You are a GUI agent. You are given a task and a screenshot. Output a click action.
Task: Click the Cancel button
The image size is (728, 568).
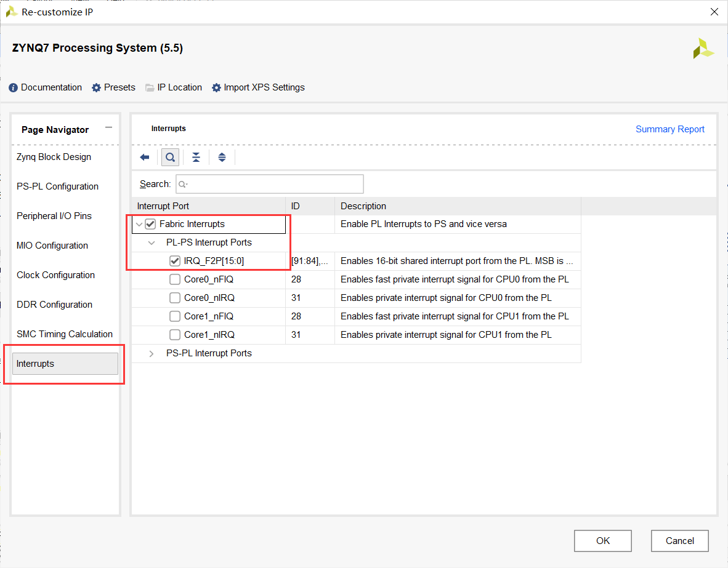[680, 541]
